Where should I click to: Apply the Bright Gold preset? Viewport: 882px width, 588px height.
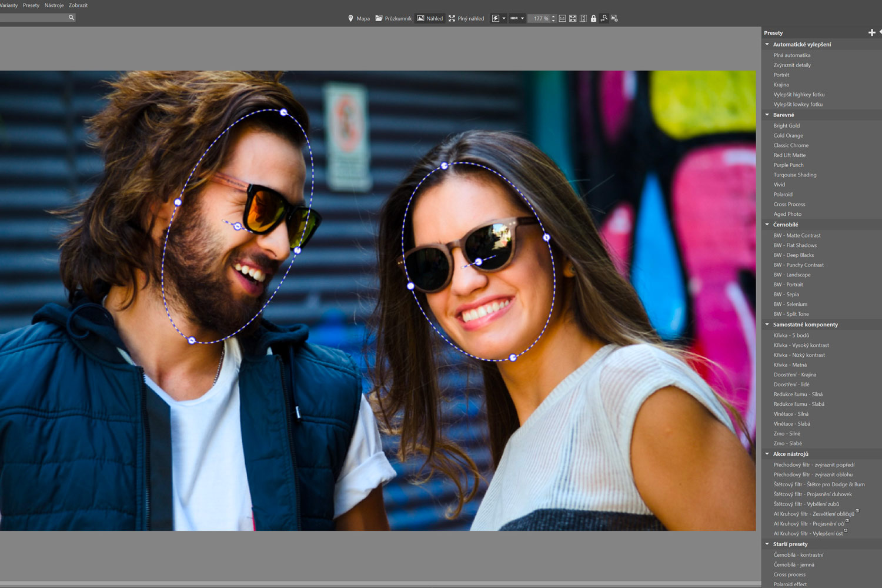tap(786, 126)
